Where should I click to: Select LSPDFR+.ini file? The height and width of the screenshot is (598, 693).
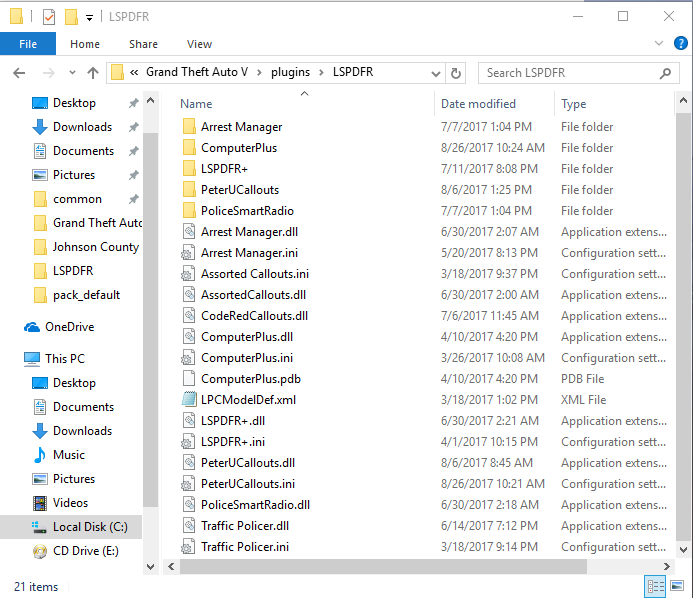click(233, 442)
